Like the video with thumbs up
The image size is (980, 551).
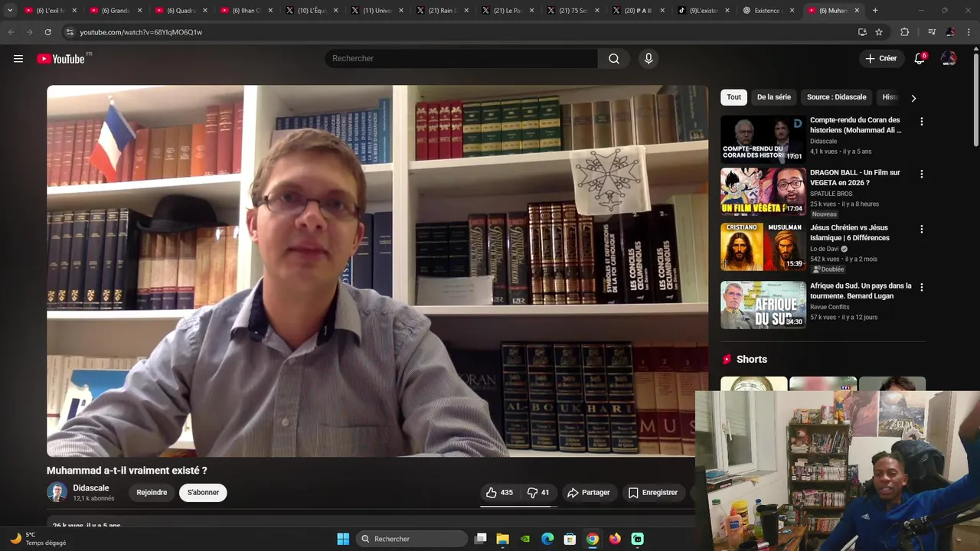click(499, 493)
